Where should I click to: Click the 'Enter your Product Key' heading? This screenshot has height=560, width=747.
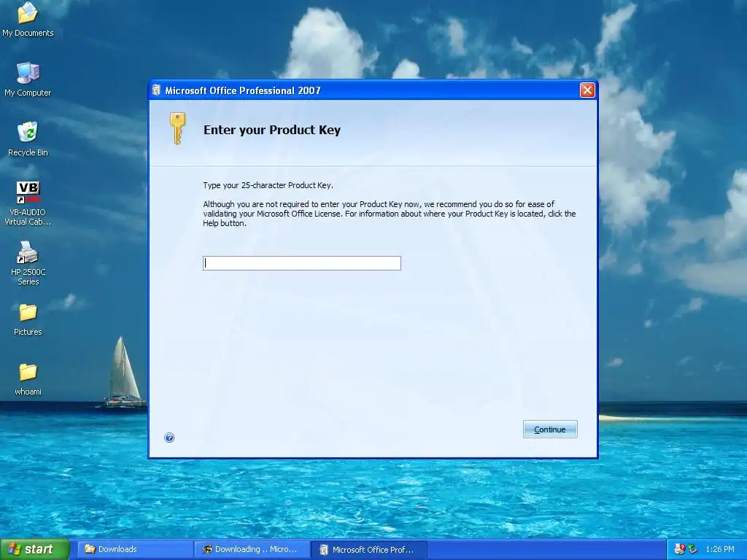coord(272,130)
